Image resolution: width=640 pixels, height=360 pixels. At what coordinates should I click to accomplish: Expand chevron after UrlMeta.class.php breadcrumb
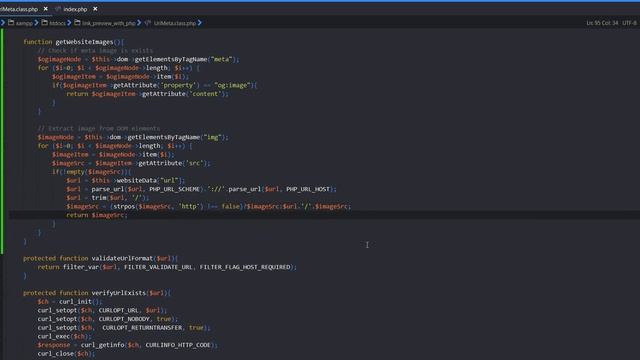tap(200, 23)
